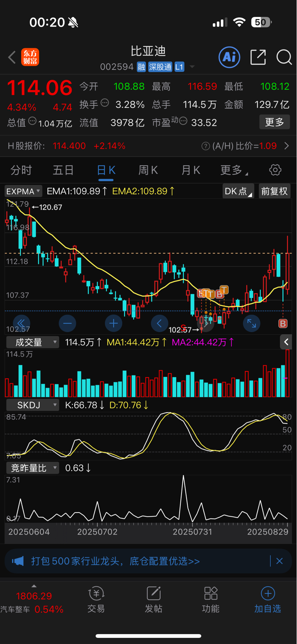The image size is (297, 644).
Task: Toggle 前复权 adjustment mode
Action: 275,191
